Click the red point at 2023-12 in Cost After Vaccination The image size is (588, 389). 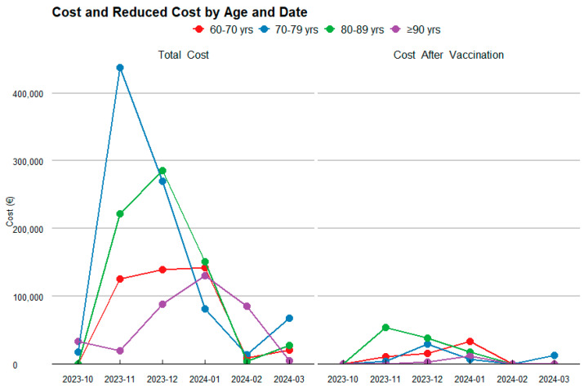tap(427, 353)
